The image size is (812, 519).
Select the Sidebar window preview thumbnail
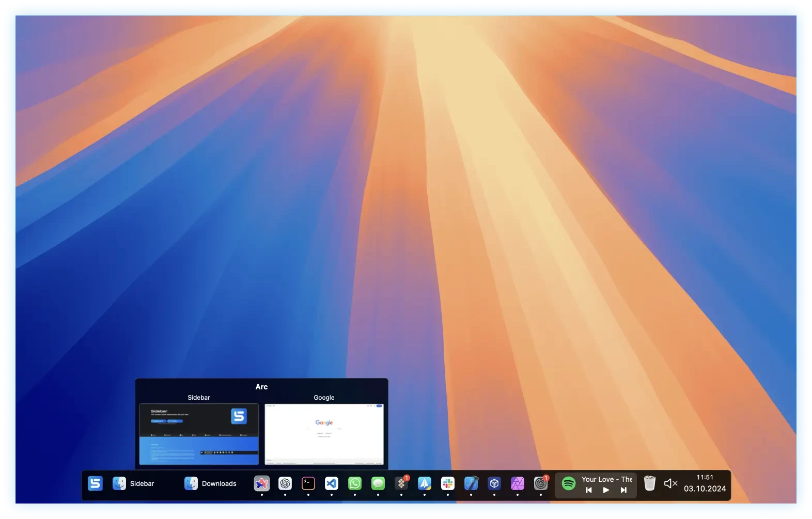click(x=199, y=434)
